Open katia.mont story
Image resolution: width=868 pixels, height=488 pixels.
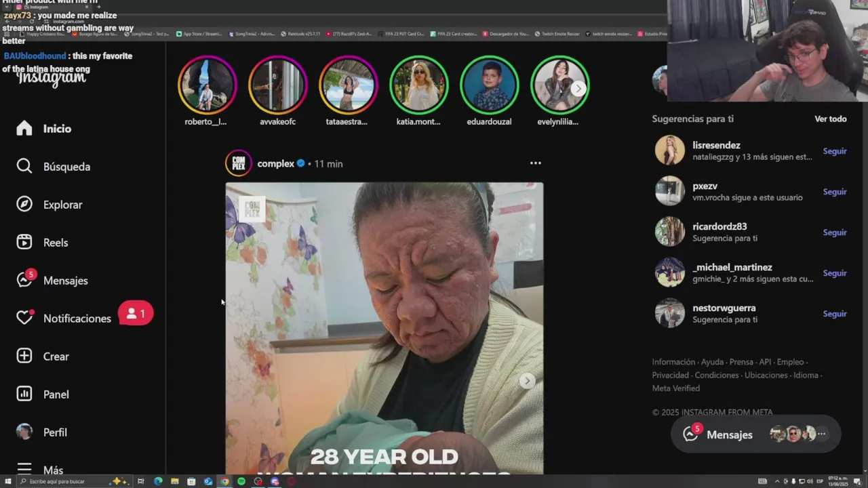(x=418, y=85)
